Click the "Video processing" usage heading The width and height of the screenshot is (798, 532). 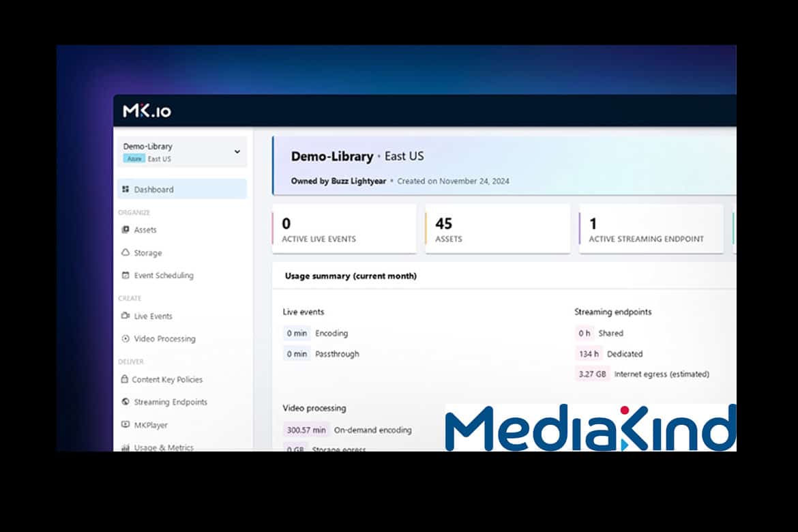click(314, 409)
